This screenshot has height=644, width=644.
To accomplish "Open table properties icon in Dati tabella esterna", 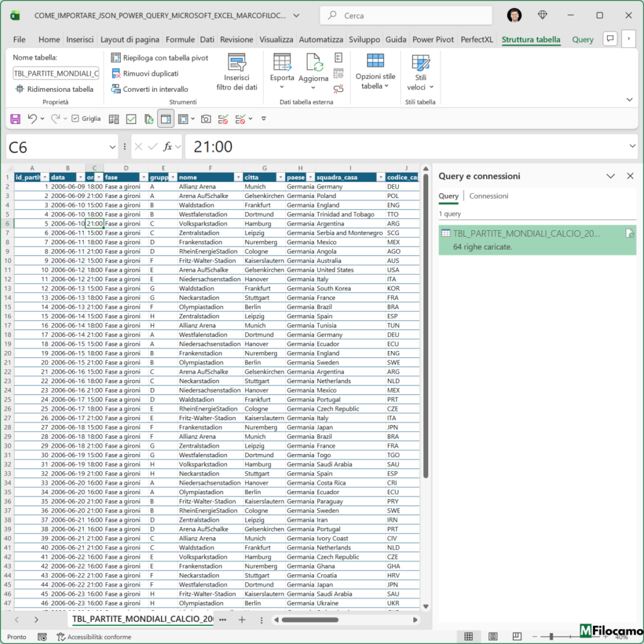I will tap(338, 57).
